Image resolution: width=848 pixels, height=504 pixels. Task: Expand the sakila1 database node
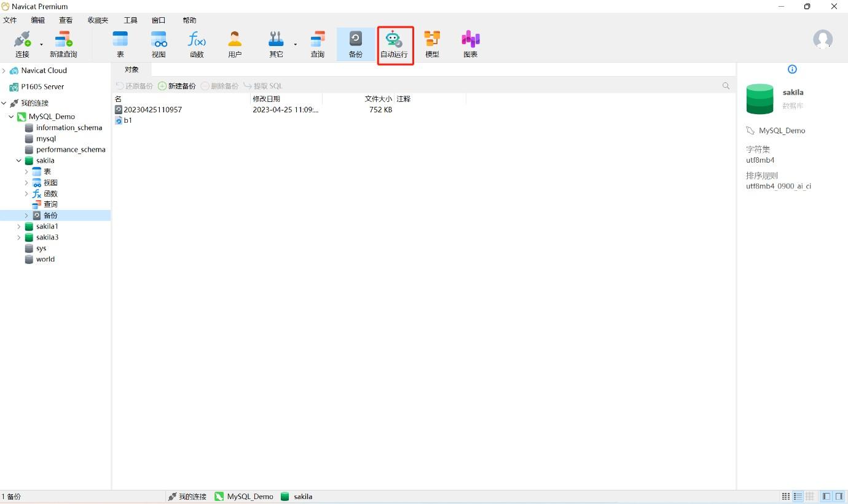click(x=19, y=227)
